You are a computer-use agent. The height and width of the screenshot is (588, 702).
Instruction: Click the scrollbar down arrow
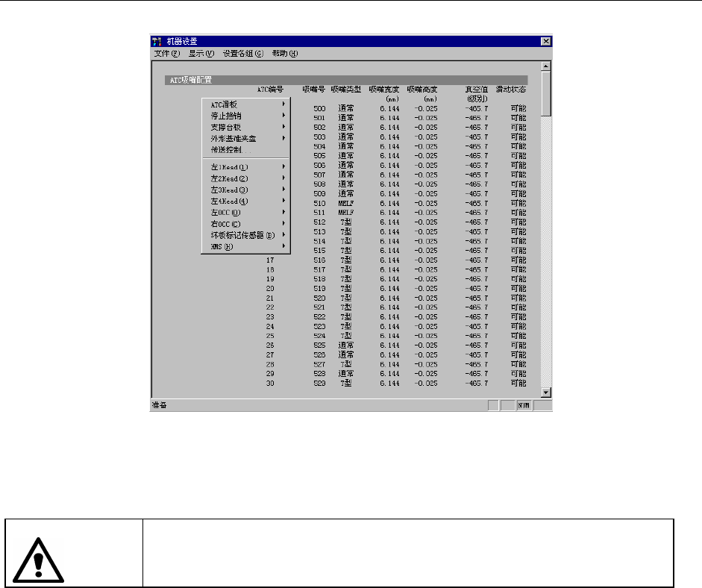[x=546, y=392]
